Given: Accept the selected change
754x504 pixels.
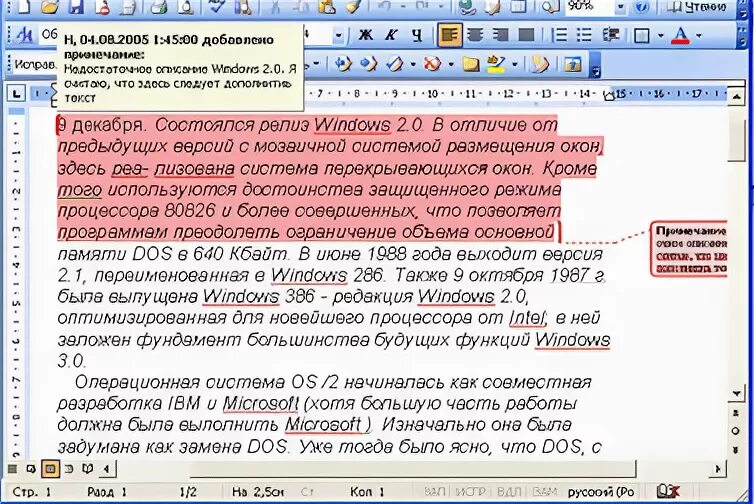Looking at the screenshot, I should tap(395, 64).
